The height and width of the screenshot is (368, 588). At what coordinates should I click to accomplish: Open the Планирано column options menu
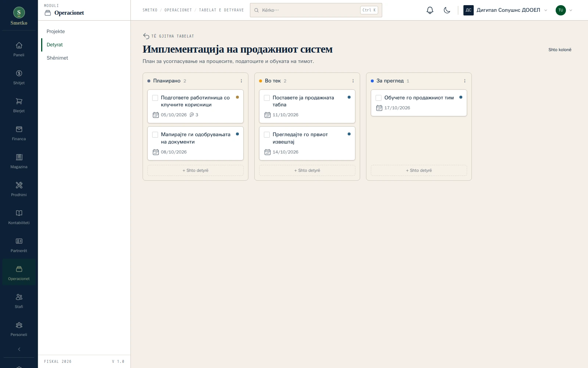[241, 81]
